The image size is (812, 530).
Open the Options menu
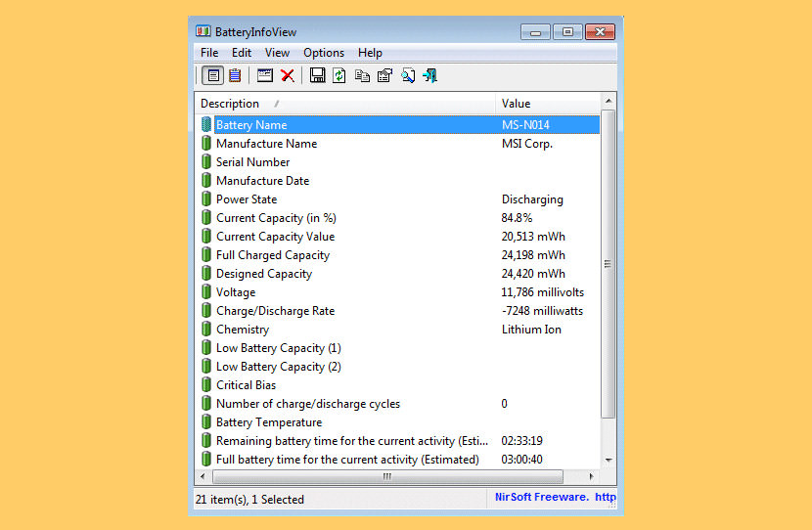(324, 53)
